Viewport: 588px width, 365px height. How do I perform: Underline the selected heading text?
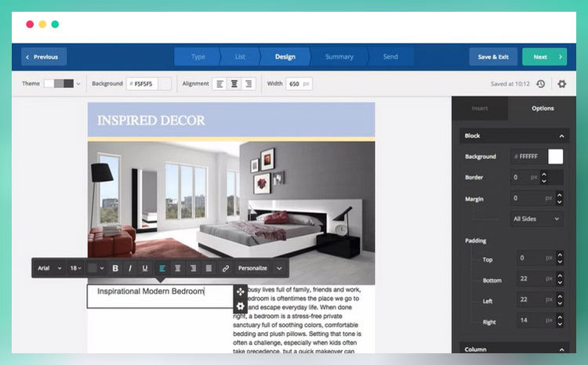(145, 268)
